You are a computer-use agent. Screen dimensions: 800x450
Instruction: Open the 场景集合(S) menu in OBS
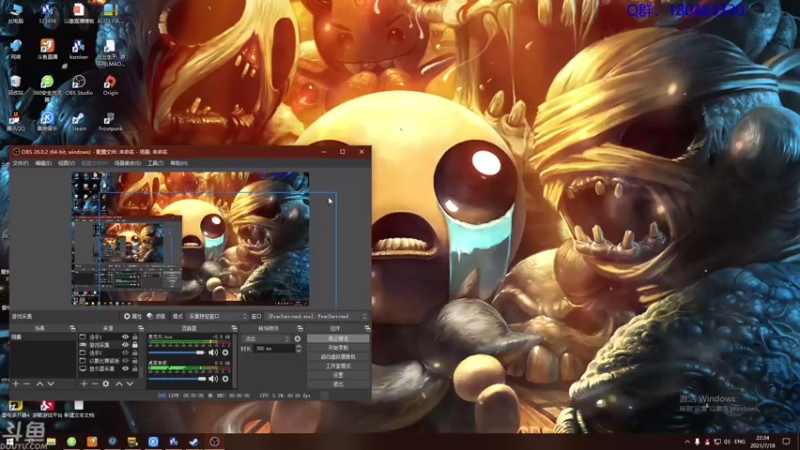[x=128, y=163]
